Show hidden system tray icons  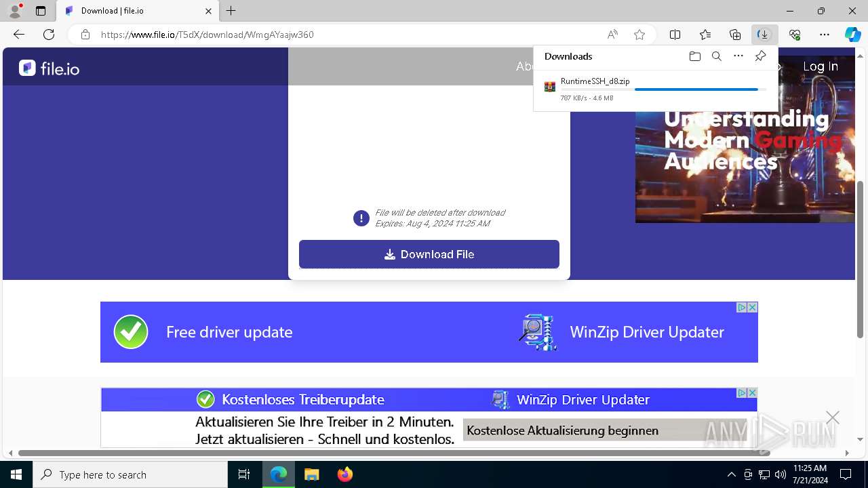tap(731, 474)
